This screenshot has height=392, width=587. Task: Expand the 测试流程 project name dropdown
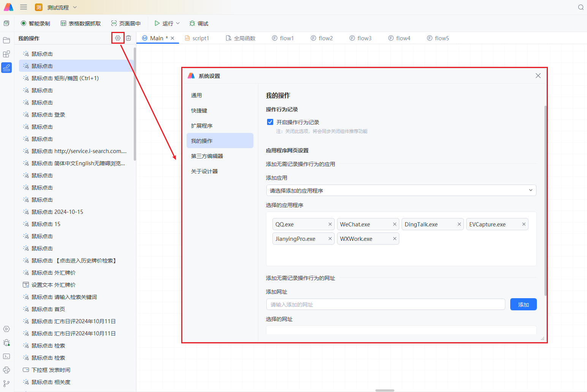tap(75, 7)
